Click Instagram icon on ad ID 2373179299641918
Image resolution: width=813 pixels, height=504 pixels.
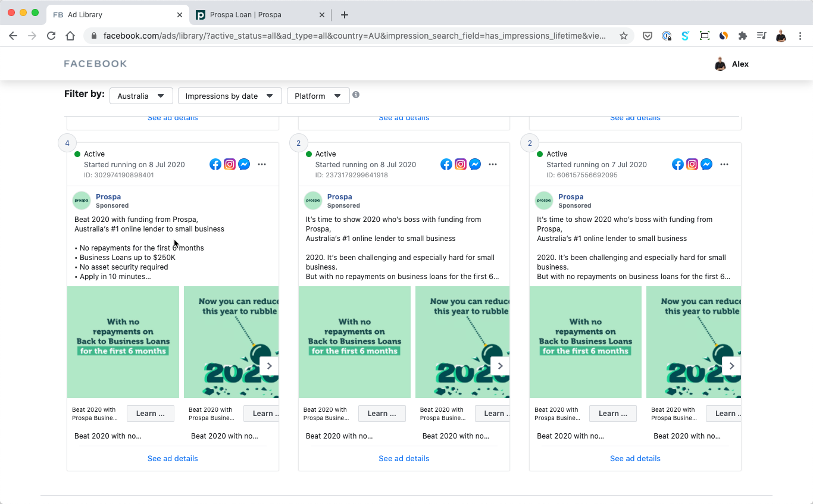[x=461, y=164]
